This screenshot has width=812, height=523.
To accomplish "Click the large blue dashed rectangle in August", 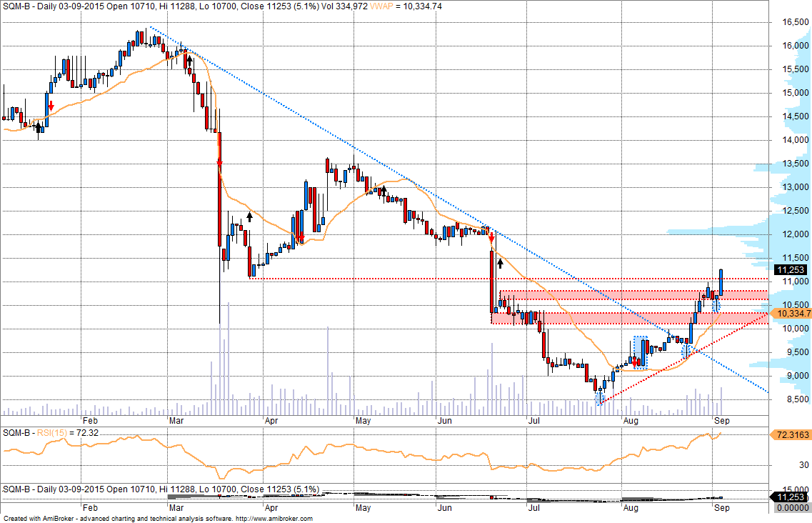I will [641, 352].
